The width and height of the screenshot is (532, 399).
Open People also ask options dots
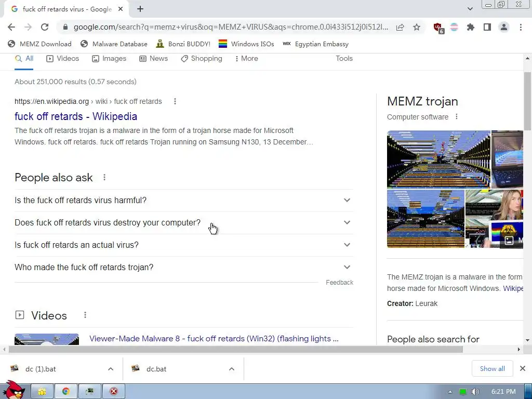(104, 178)
